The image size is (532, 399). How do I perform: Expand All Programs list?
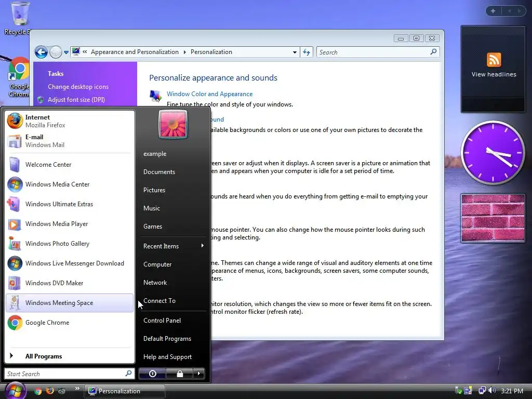coord(70,356)
